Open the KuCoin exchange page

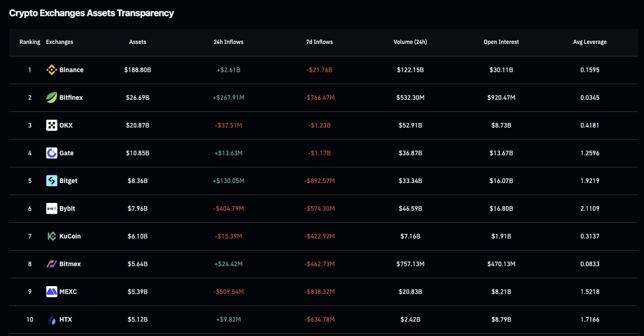point(71,236)
